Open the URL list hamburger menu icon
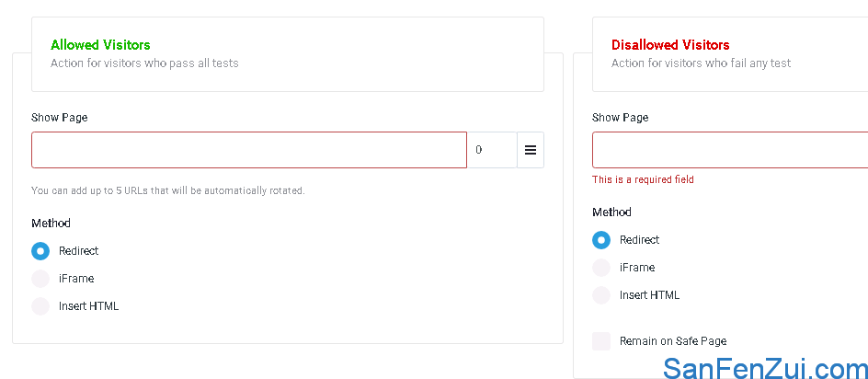This screenshot has width=868, height=379. click(531, 150)
